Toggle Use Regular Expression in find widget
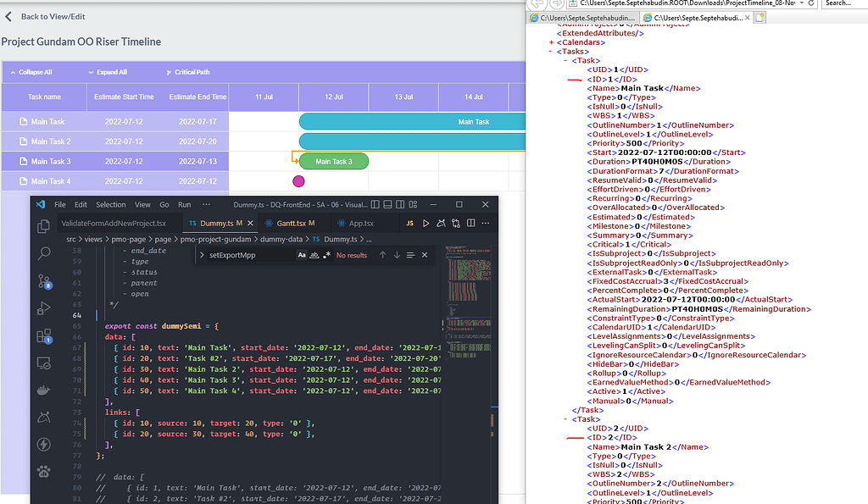The image size is (868, 504). tap(326, 255)
